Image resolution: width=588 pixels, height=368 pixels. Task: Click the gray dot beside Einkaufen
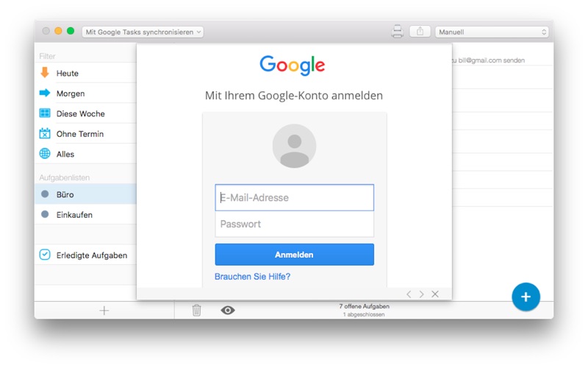point(45,214)
